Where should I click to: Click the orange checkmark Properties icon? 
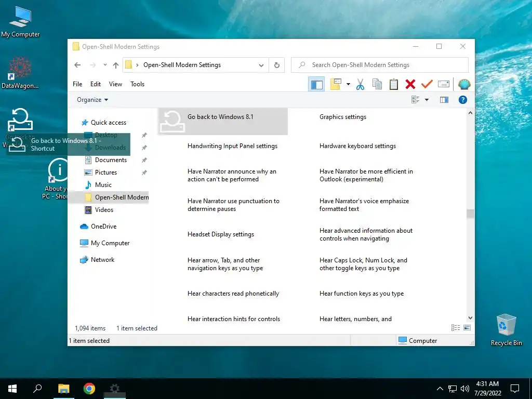pyautogui.click(x=427, y=84)
